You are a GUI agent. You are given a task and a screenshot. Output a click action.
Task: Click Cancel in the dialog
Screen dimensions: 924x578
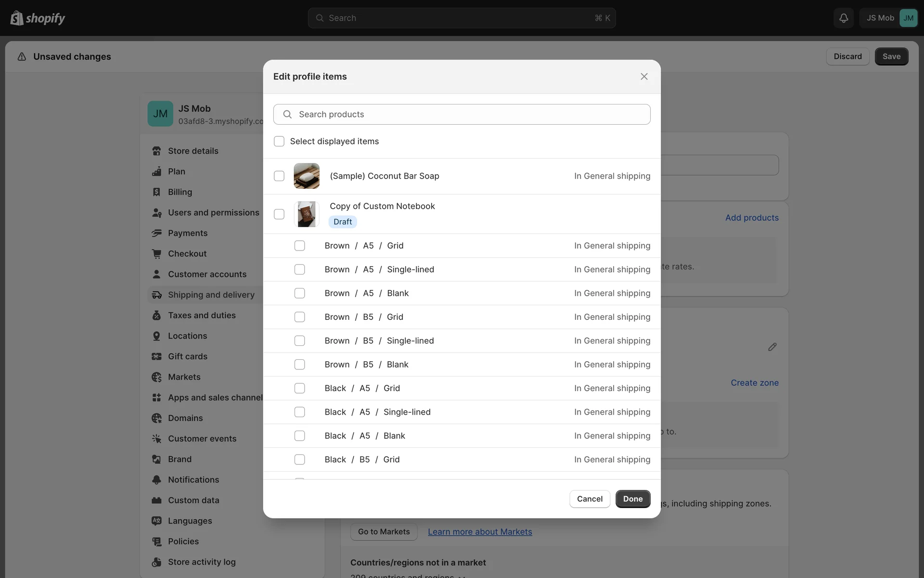(x=590, y=499)
